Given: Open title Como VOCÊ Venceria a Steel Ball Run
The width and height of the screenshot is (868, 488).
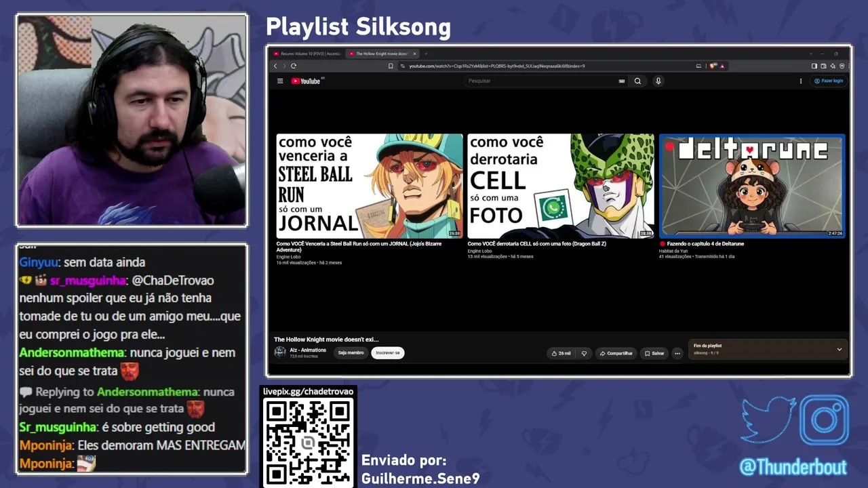Looking at the screenshot, I should point(359,247).
